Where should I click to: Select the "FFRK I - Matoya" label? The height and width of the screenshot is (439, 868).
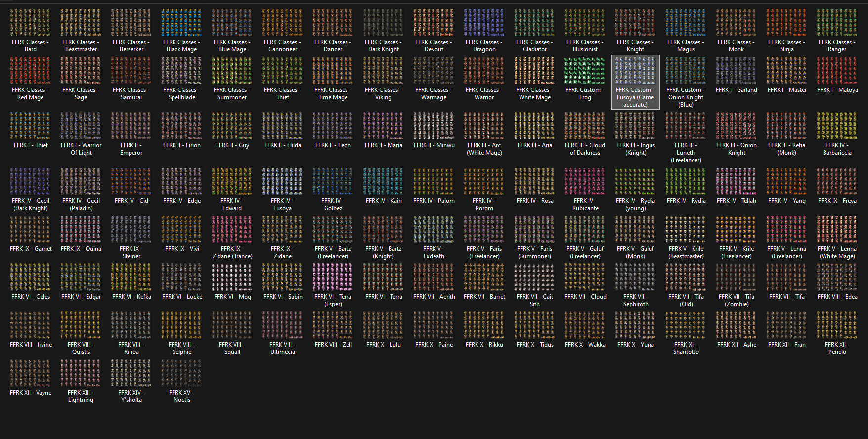coord(837,90)
